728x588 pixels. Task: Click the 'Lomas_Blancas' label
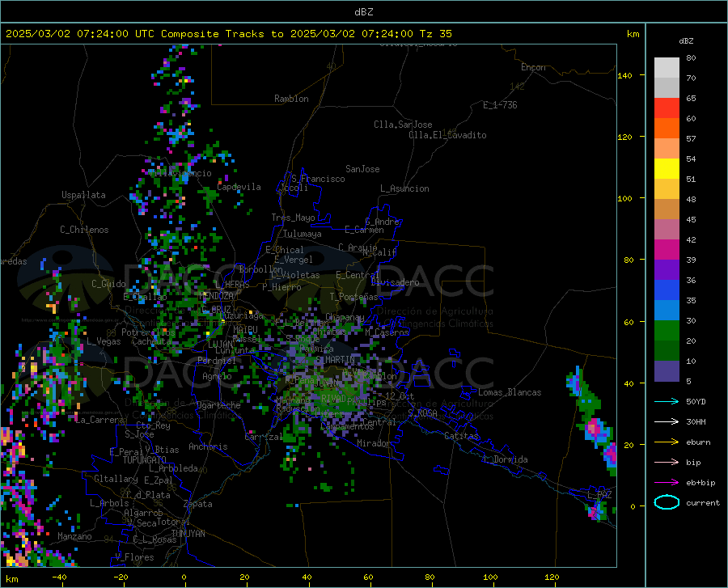point(510,392)
